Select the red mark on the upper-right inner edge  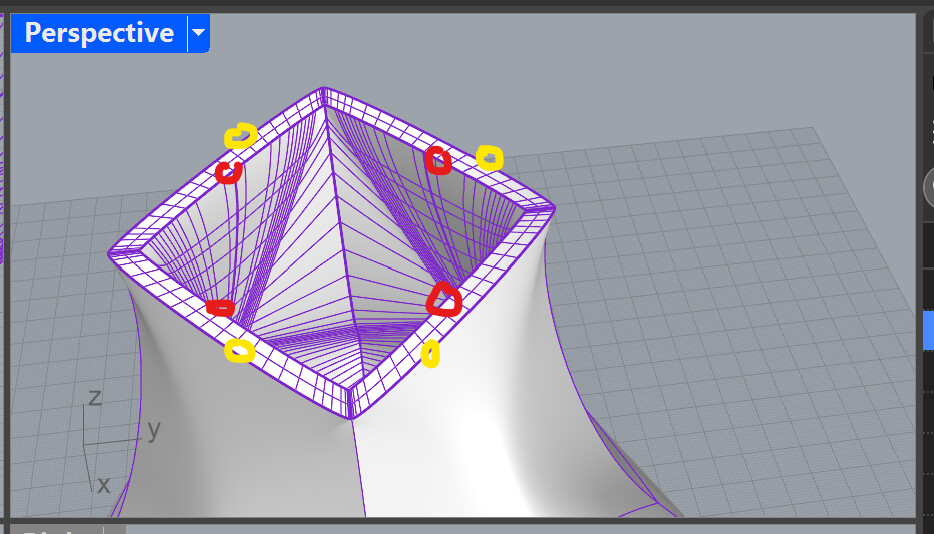pos(437,160)
